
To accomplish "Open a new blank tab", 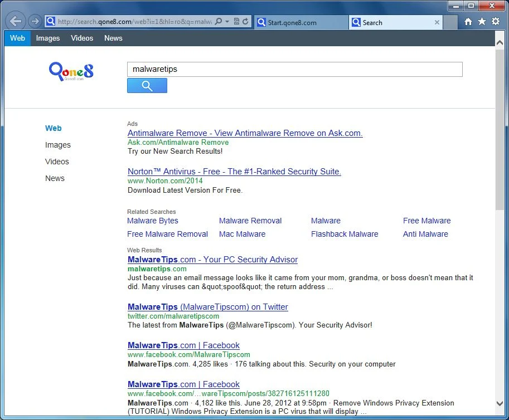I will pyautogui.click(x=450, y=22).
